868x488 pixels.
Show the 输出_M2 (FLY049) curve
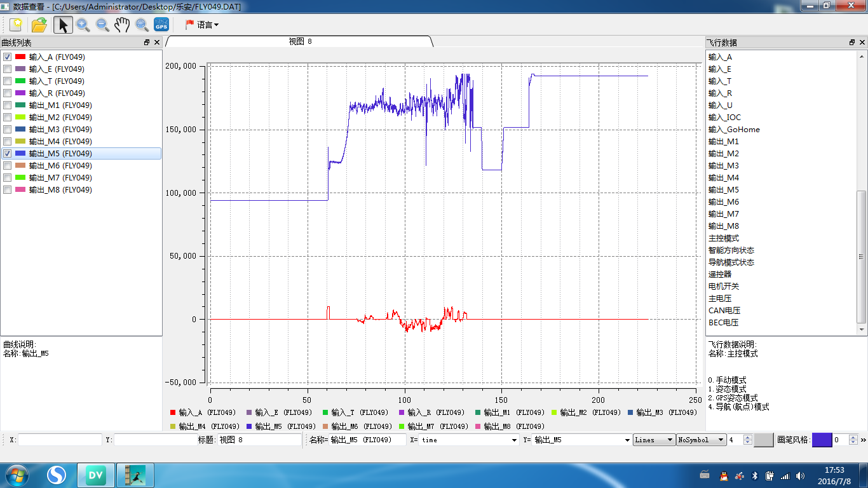click(x=8, y=118)
